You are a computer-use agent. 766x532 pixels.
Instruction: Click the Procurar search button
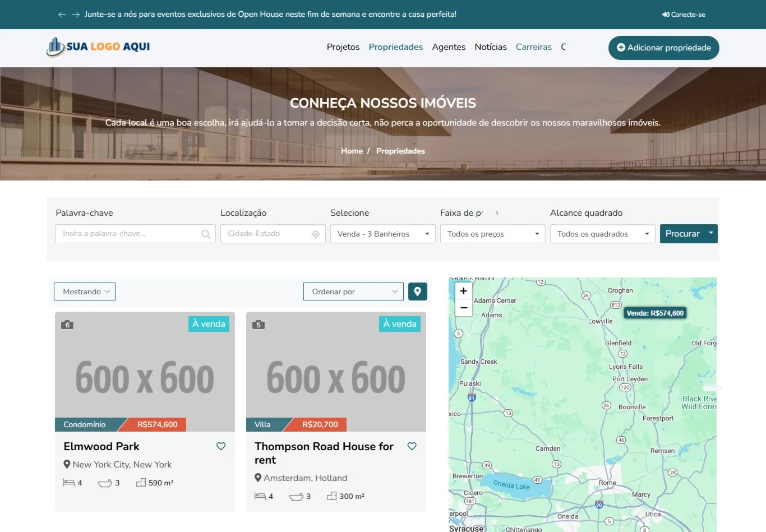tap(682, 234)
